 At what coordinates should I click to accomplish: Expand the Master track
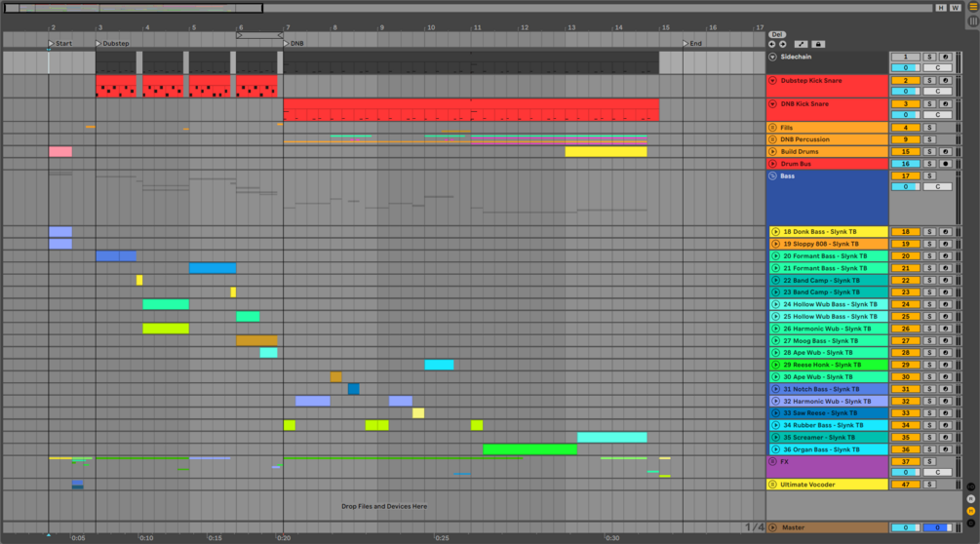(773, 527)
